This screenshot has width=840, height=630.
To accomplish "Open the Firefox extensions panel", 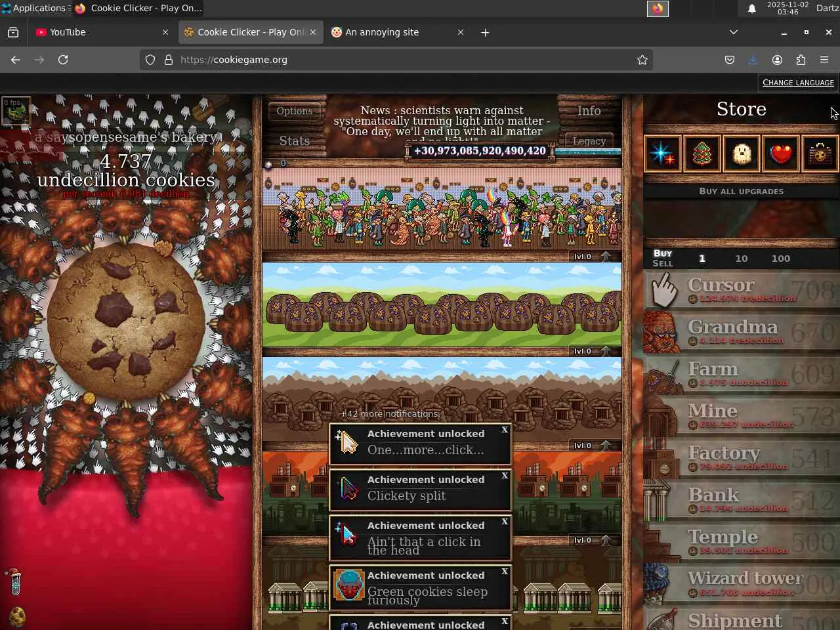I will click(x=801, y=60).
